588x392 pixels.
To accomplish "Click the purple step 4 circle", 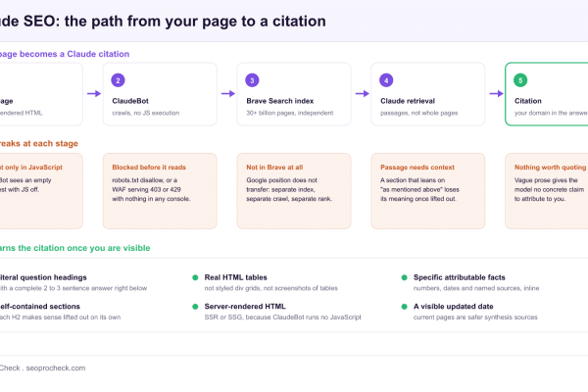I will pos(386,80).
